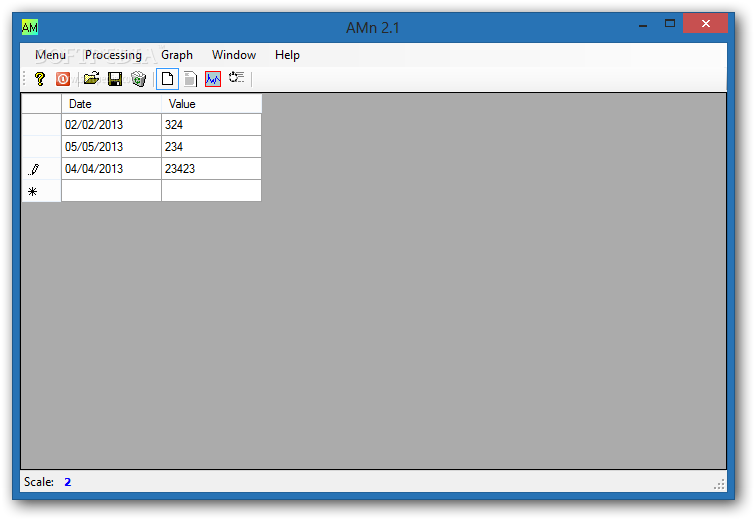This screenshot has height=520, width=755.
Task: Open the Graph menu
Action: coord(177,55)
